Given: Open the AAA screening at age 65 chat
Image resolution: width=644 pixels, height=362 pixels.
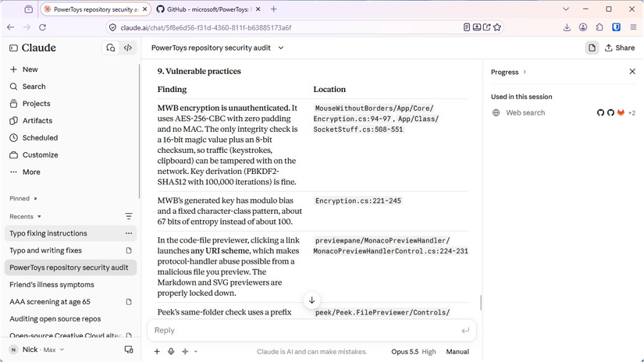Looking at the screenshot, I should pos(70,302).
